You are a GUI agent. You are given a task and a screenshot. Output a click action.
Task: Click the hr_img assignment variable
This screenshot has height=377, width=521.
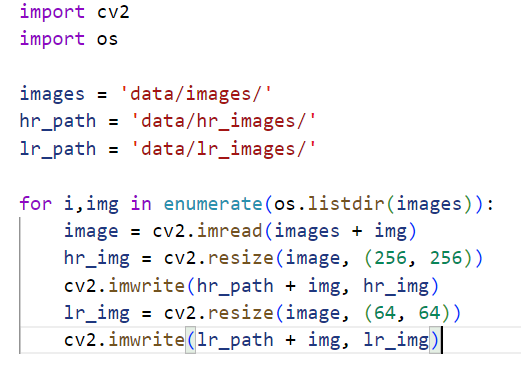point(96,259)
